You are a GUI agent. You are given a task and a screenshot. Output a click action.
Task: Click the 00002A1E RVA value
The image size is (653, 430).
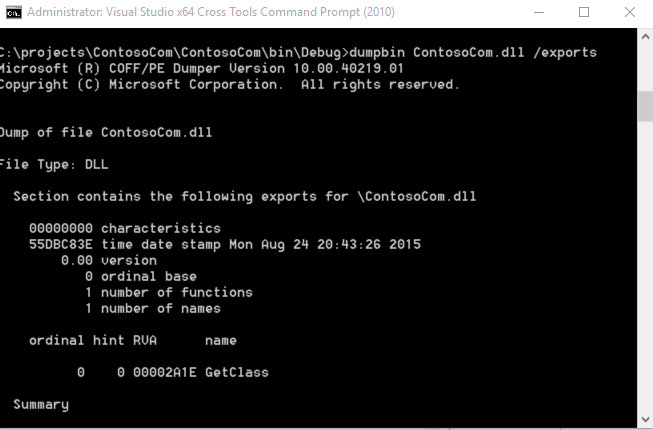pos(165,372)
